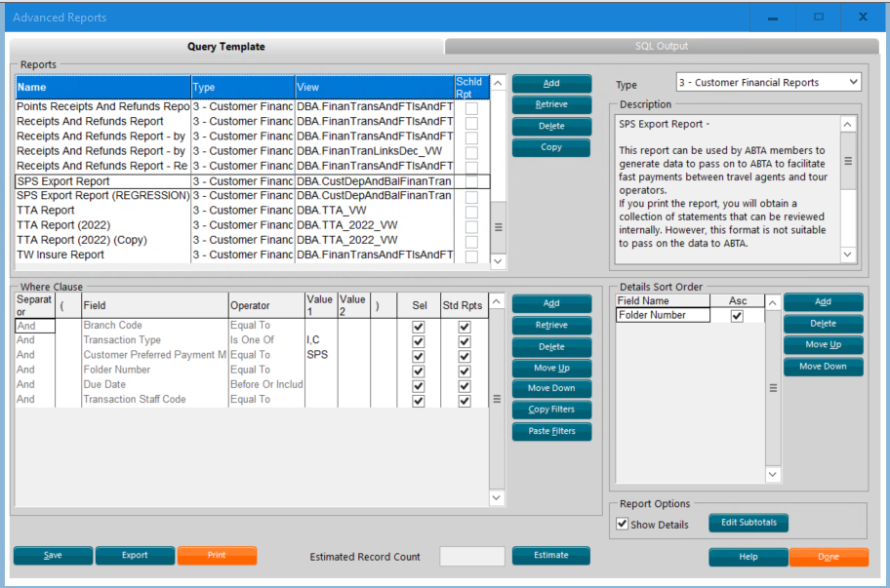890x588 pixels.
Task: Enable the Show Details checkbox
Action: 623,523
